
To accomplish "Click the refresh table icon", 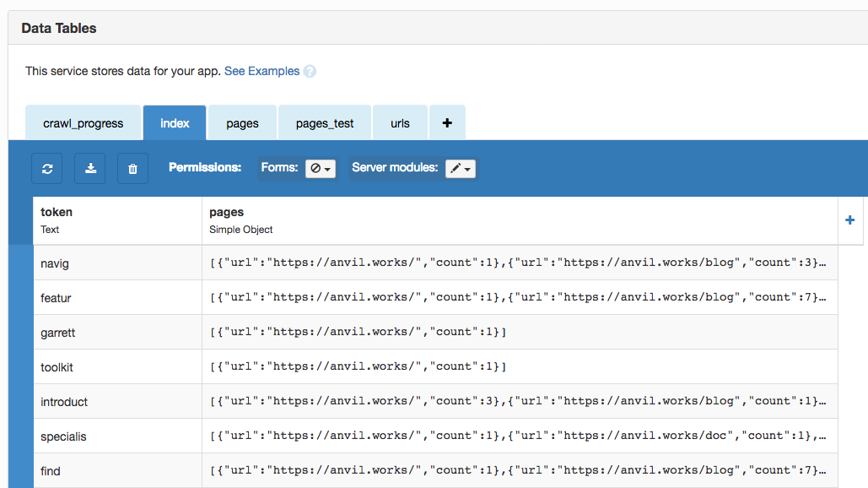I will point(47,168).
